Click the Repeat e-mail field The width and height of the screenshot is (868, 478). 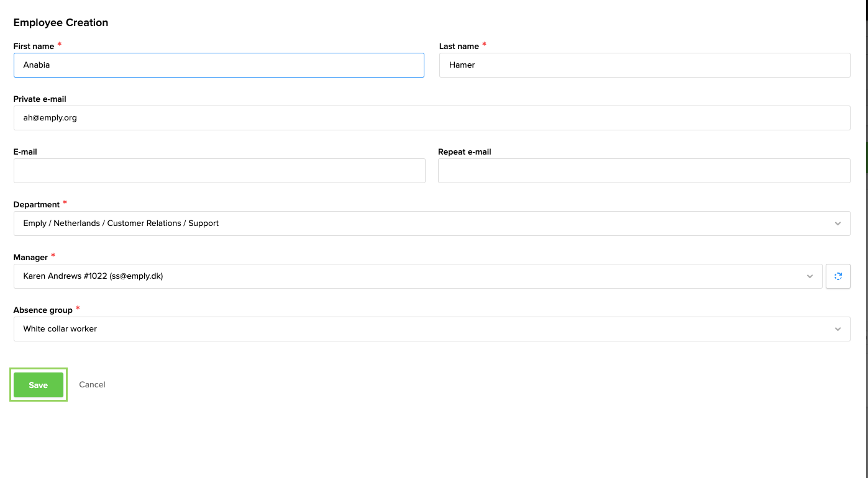pos(644,170)
